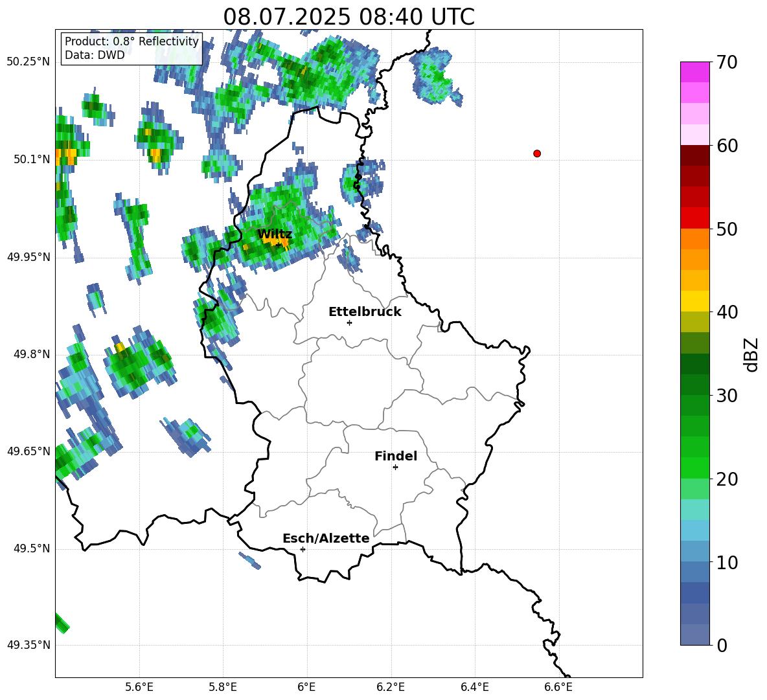Viewport: 767px width, 700px height.
Task: Click the 49.65°N latitude label
Action: point(29,451)
